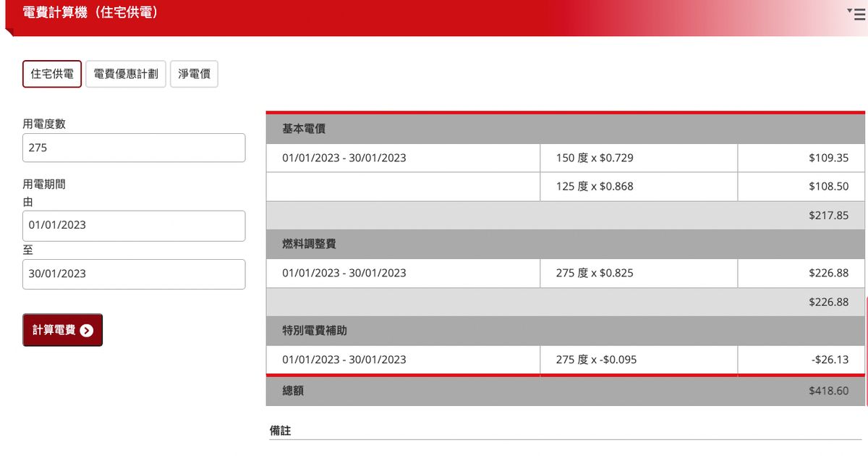Click the arrow icon in 計算電費 button
This screenshot has width=868, height=456.
pyautogui.click(x=87, y=330)
